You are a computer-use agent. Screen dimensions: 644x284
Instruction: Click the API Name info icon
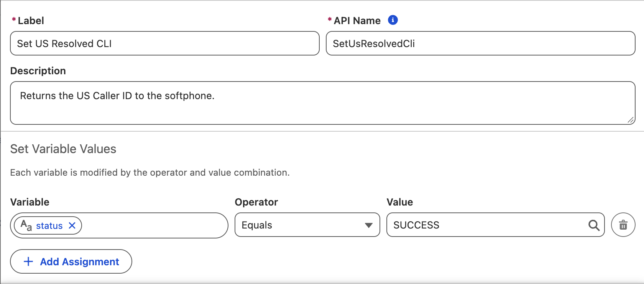coord(393,20)
